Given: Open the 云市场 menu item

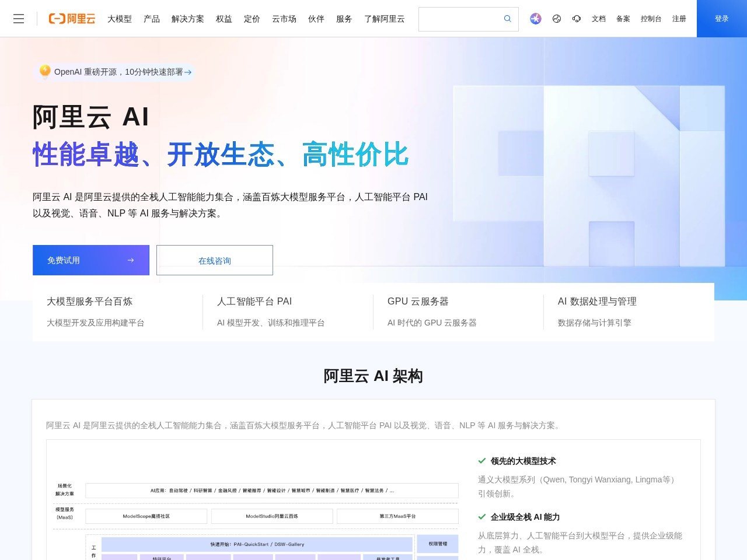Looking at the screenshot, I should coord(284,19).
